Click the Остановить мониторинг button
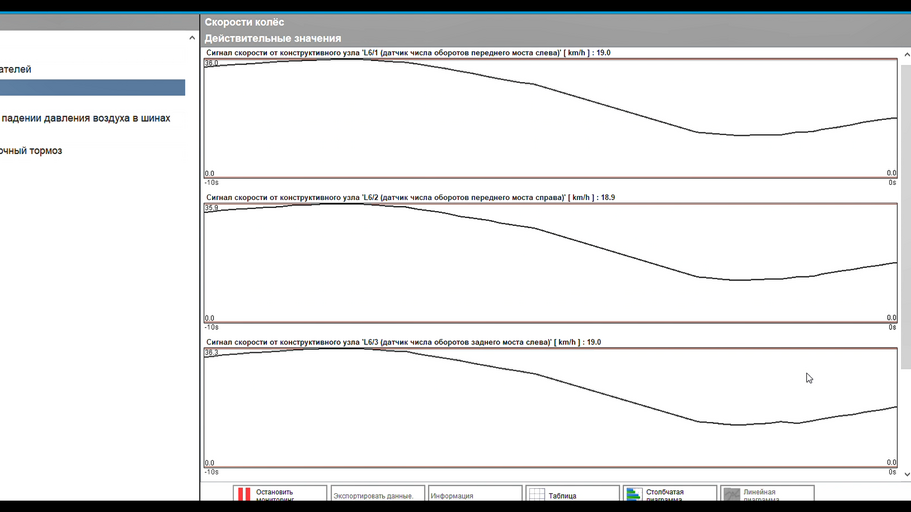This screenshot has width=911, height=512. (280, 493)
